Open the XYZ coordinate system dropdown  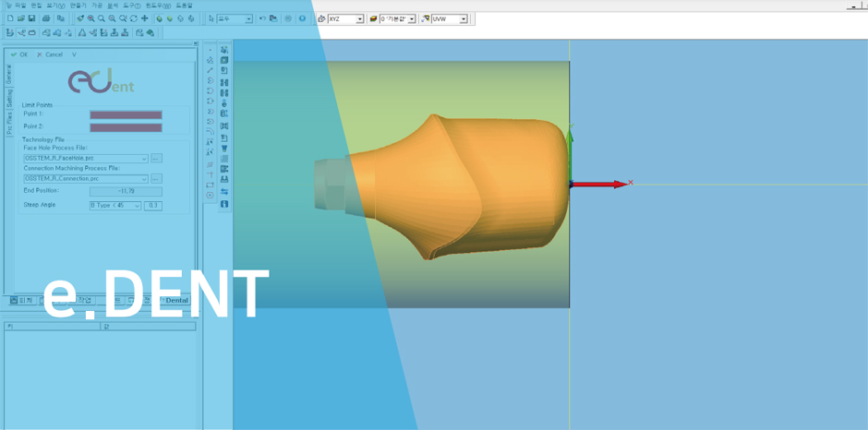[359, 19]
